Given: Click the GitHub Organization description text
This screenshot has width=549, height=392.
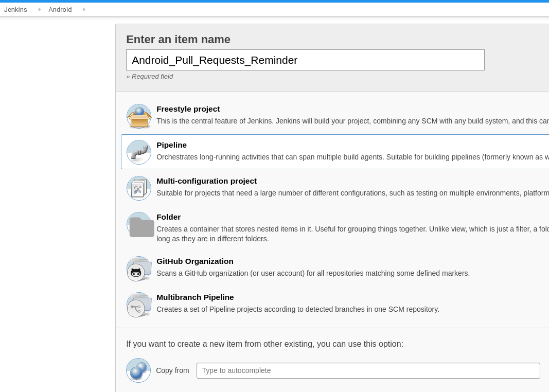Looking at the screenshot, I should tap(313, 273).
